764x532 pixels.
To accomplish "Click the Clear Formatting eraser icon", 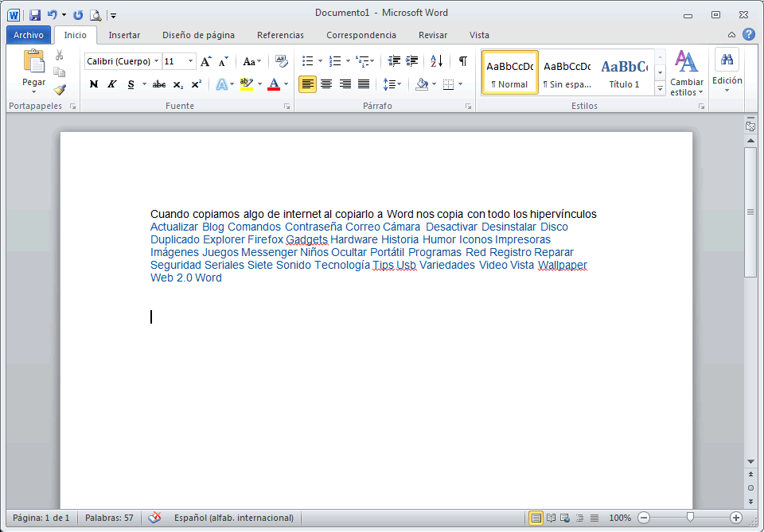I will tap(282, 61).
